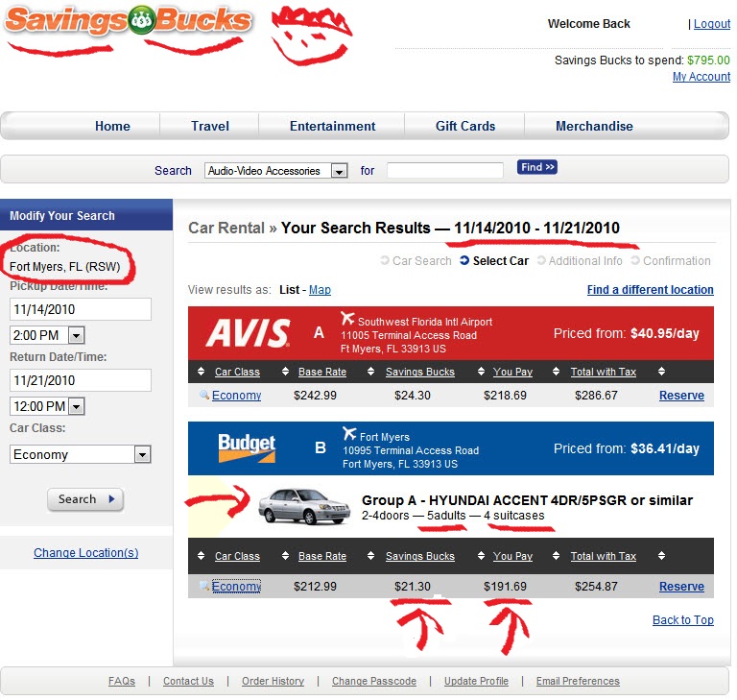Click sort arrows left of Avis Car Class
This screenshot has height=700, width=737.
[x=202, y=372]
